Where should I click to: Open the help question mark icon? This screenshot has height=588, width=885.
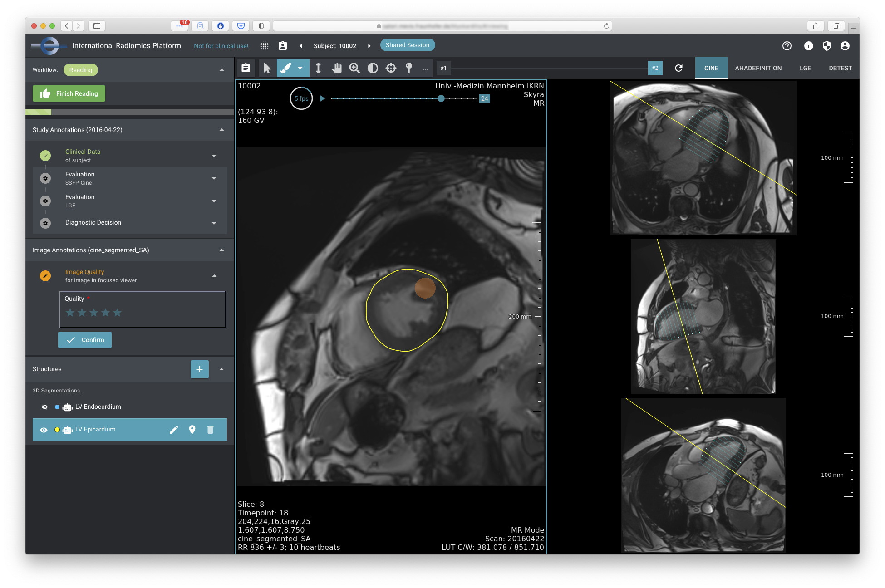click(787, 46)
